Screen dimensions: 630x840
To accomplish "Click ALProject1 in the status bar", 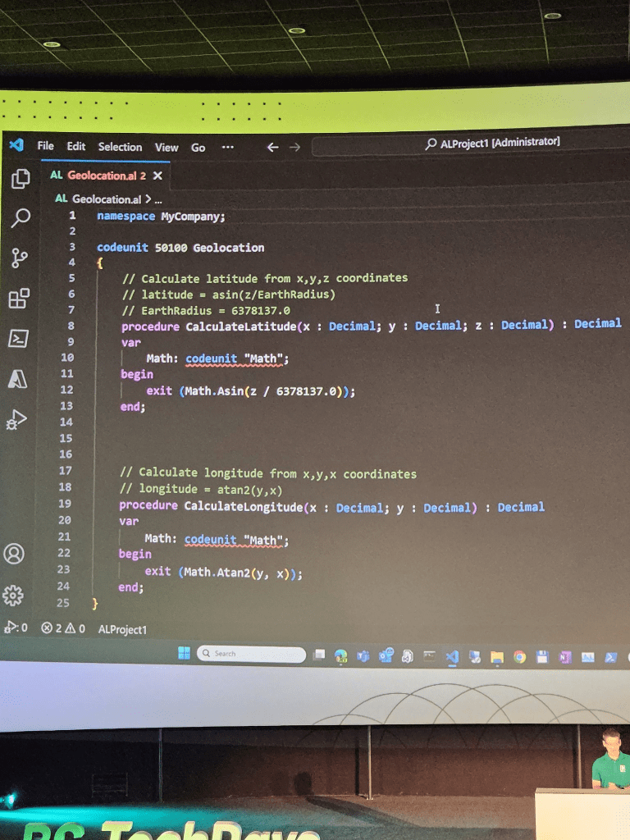I will point(121,629).
